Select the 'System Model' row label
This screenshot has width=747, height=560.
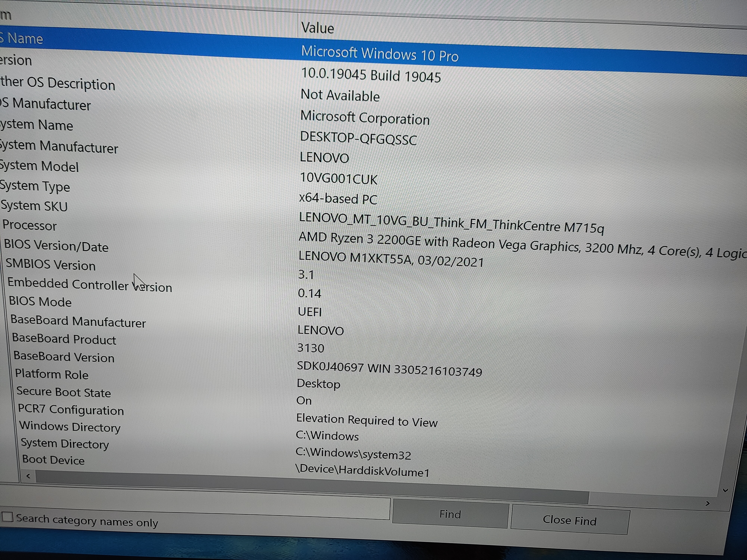pos(39,166)
